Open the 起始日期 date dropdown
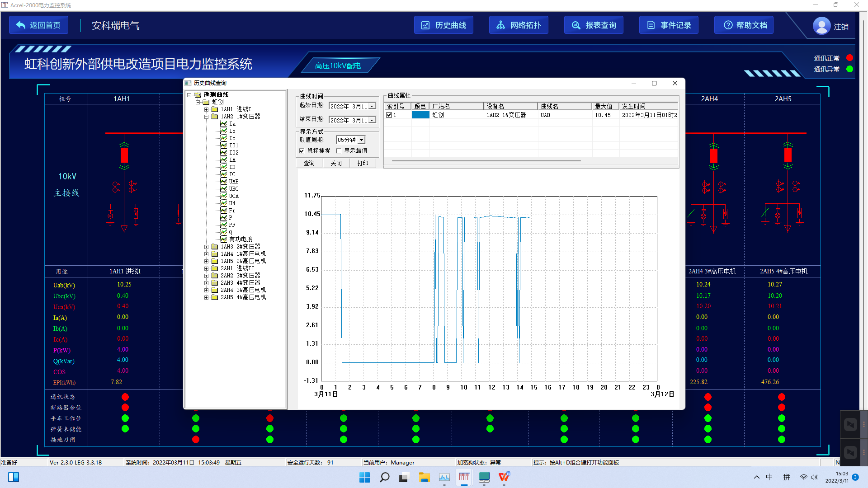The width and height of the screenshot is (868, 488). [x=372, y=106]
